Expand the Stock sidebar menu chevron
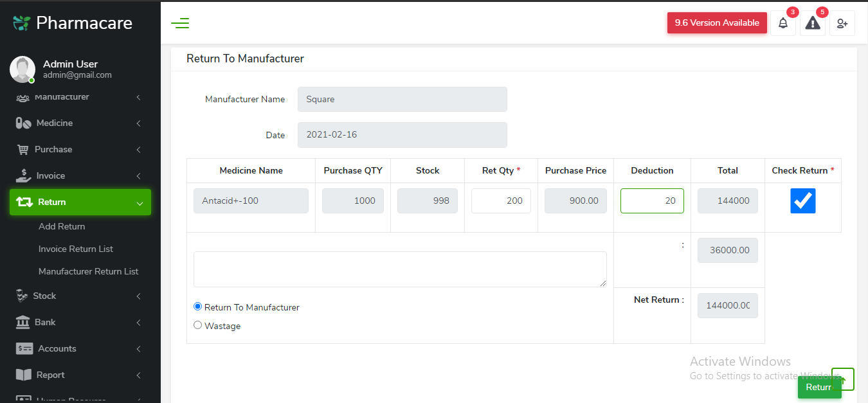Image resolution: width=868 pixels, height=403 pixels. coord(139,296)
